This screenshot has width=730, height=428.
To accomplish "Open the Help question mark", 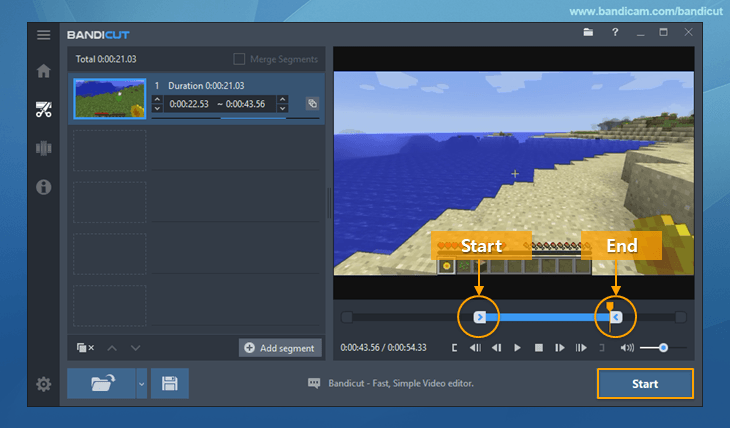I will (x=615, y=32).
